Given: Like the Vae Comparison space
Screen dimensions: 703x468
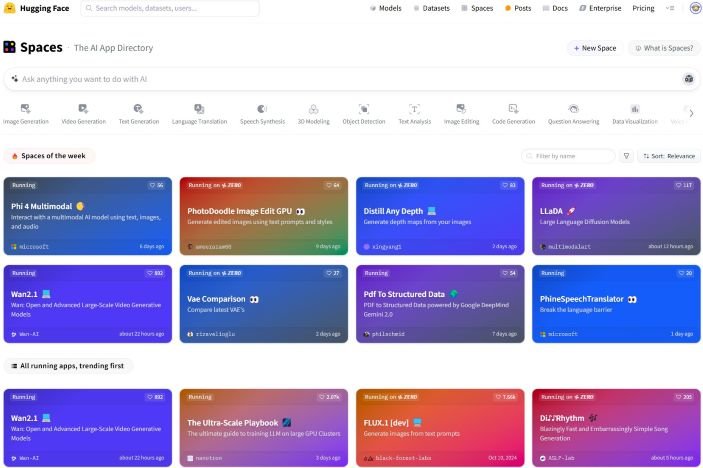Looking at the screenshot, I should (332, 273).
